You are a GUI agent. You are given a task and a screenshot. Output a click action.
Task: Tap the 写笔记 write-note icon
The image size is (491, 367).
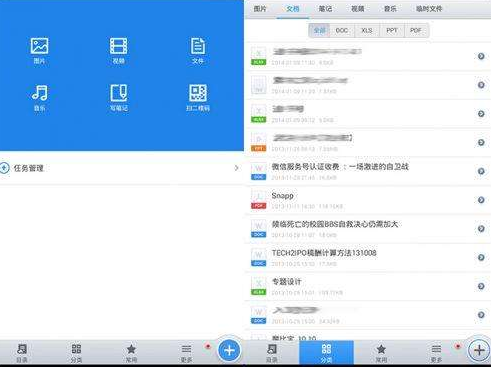pyautogui.click(x=119, y=97)
